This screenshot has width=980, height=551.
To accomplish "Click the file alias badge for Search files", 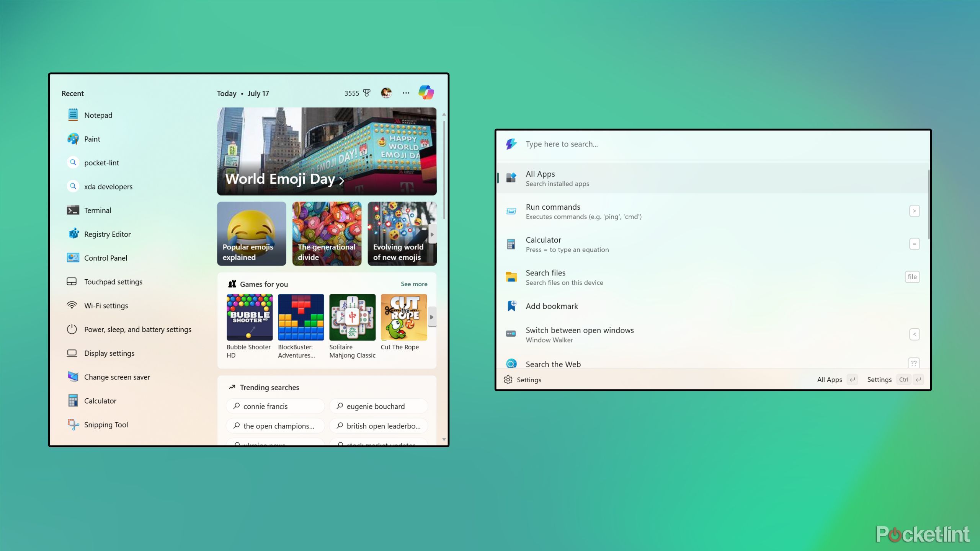I will tap(912, 277).
